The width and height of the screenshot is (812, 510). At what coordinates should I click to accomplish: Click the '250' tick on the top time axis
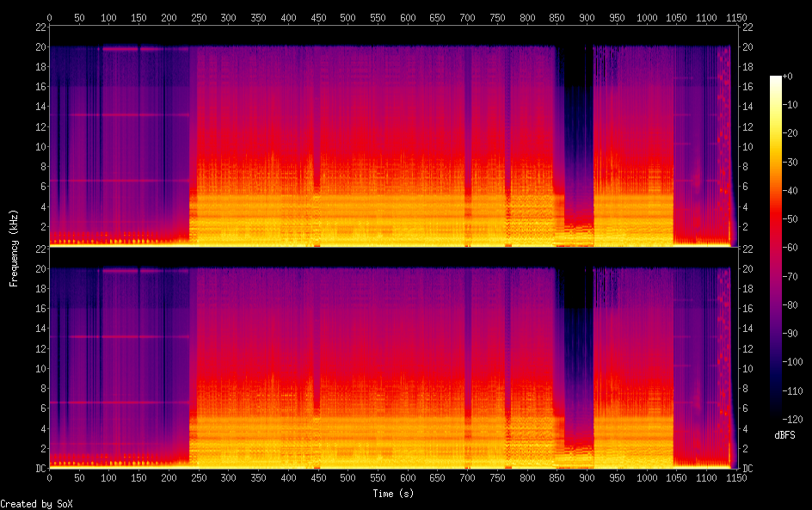pyautogui.click(x=199, y=17)
